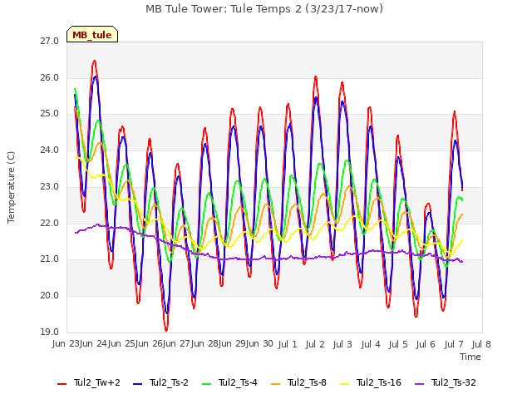Select the Tul2_Ts-4 legend label
532x399 pixels.
point(238,382)
